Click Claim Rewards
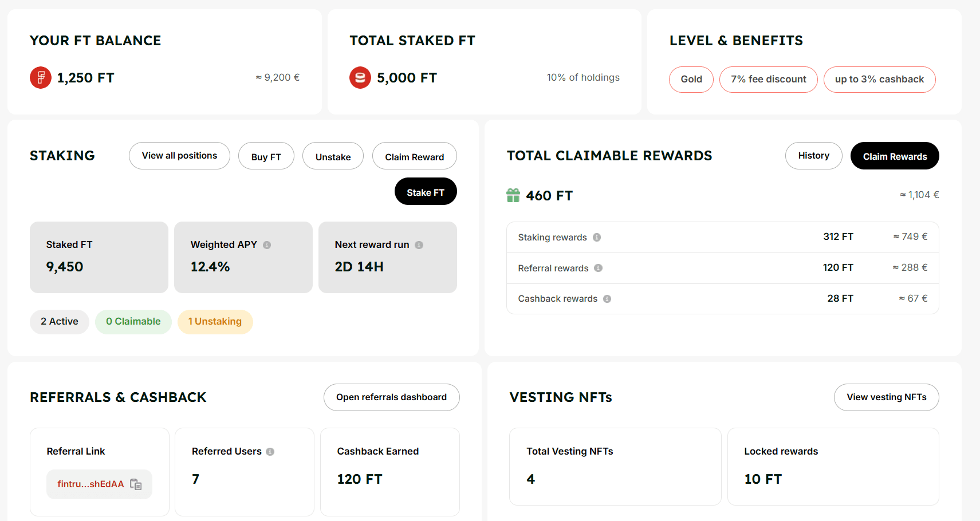This screenshot has width=980, height=521. click(x=894, y=156)
